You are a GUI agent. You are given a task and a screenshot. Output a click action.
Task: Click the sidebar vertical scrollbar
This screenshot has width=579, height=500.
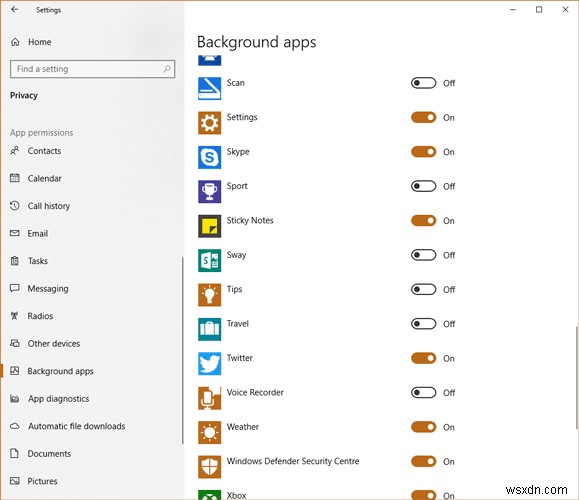(x=182, y=350)
